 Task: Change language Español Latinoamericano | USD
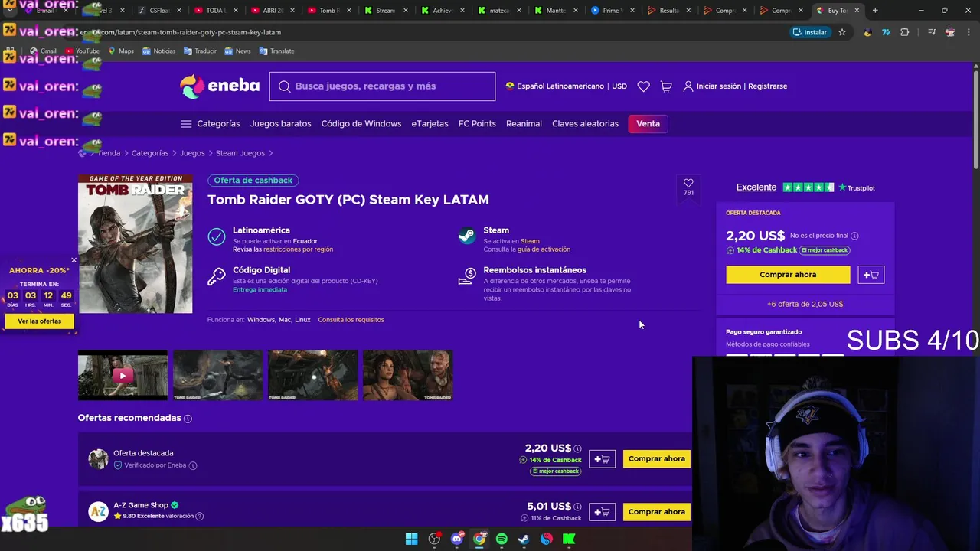(566, 86)
